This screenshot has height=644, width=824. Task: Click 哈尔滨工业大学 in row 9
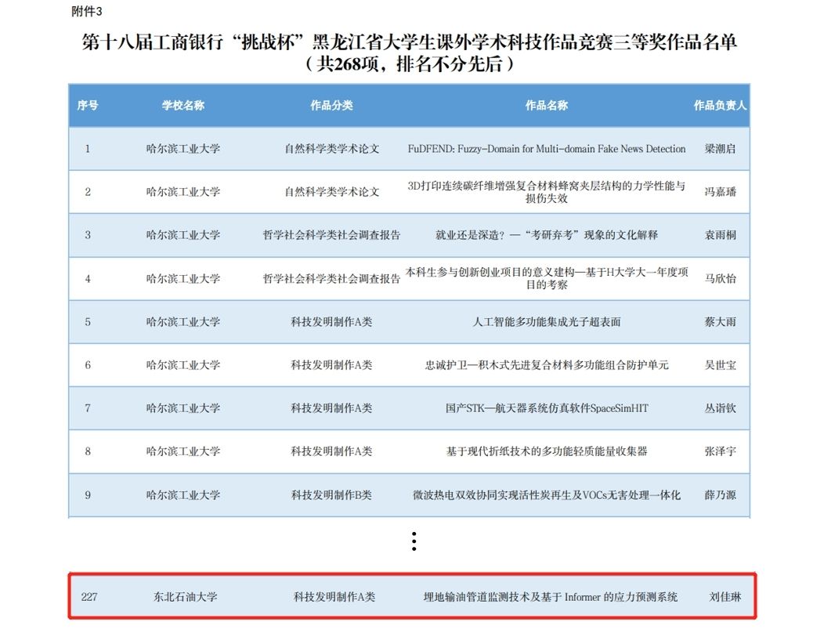(x=183, y=494)
